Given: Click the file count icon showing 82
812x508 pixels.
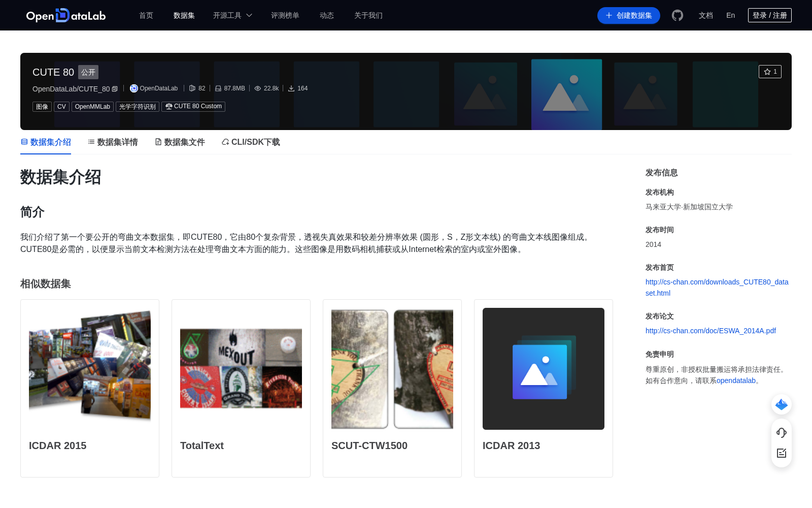Looking at the screenshot, I should [x=192, y=88].
